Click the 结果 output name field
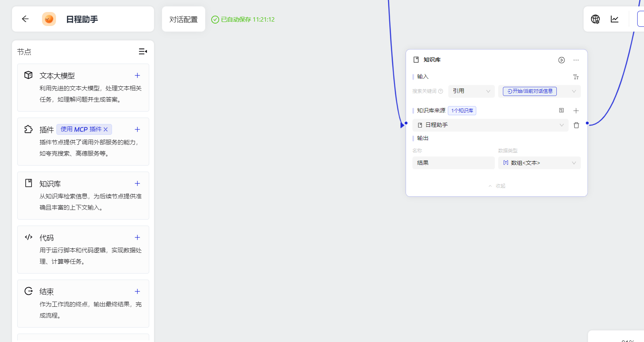The height and width of the screenshot is (342, 644). [454, 163]
